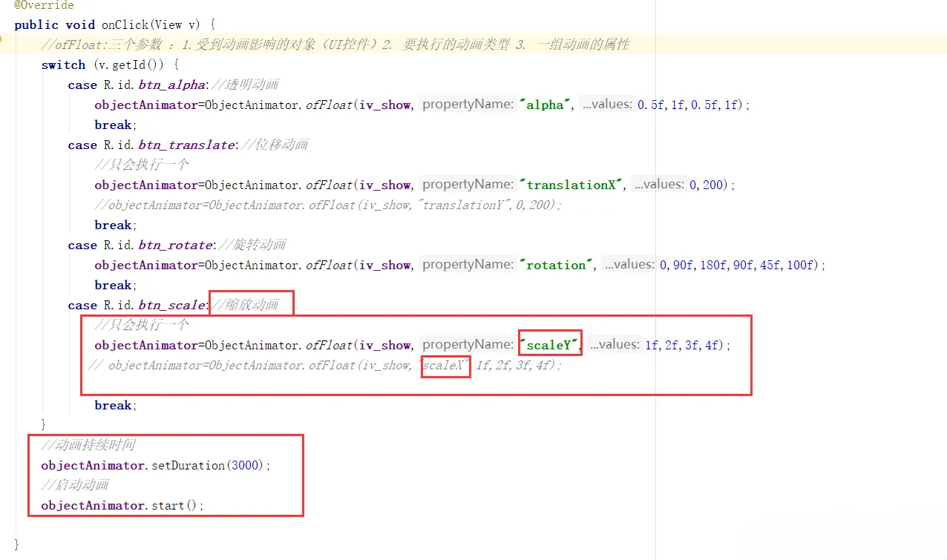The image size is (947, 560).
Task: Click iv_show argument in the scaleY line
Action: (x=385, y=346)
